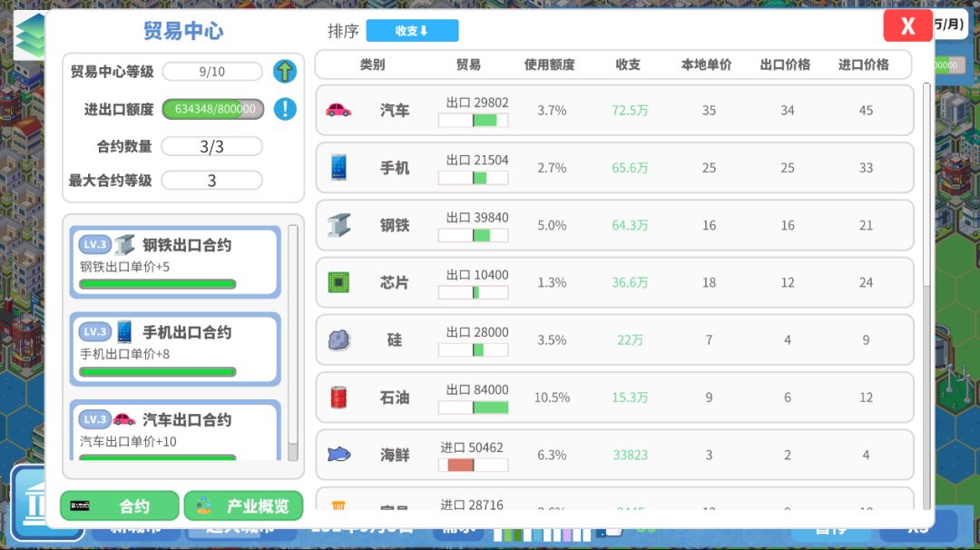Adjust the 钢铁 export trade slider

pos(473,235)
